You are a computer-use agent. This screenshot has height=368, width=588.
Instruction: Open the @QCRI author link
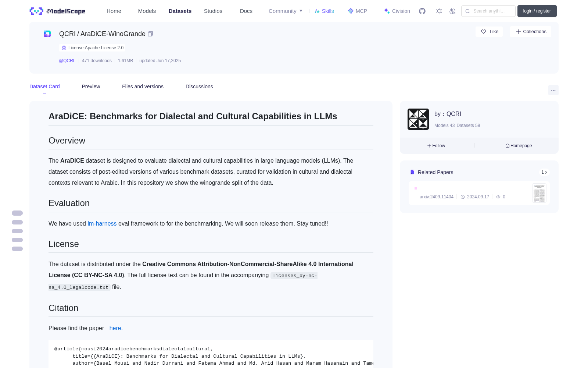click(67, 61)
